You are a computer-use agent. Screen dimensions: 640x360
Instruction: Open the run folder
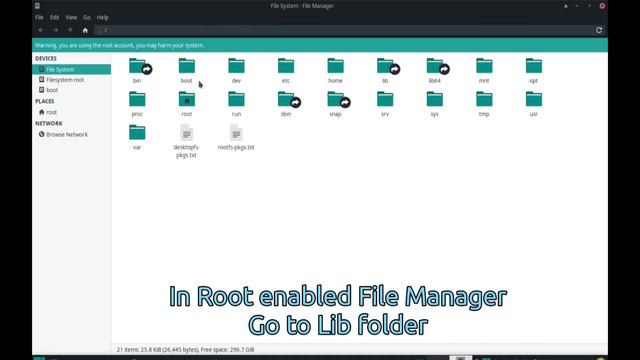click(x=236, y=100)
